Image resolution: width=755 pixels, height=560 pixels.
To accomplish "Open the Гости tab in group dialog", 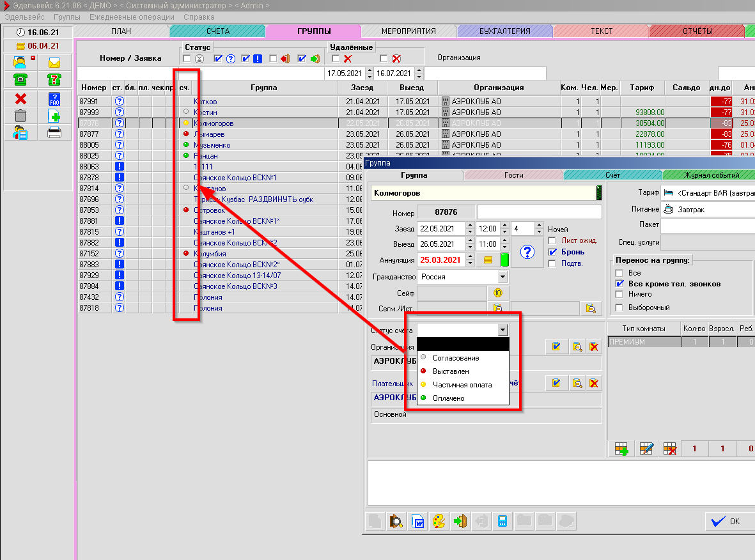I will point(513,175).
